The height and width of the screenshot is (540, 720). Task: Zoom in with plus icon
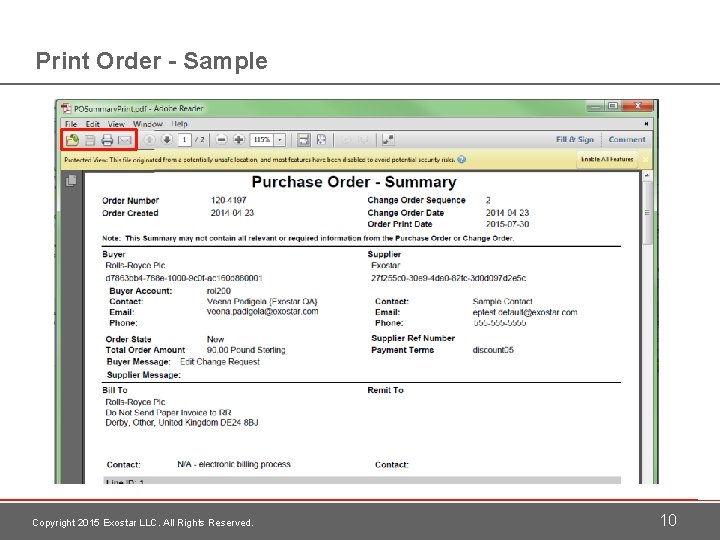click(239, 140)
